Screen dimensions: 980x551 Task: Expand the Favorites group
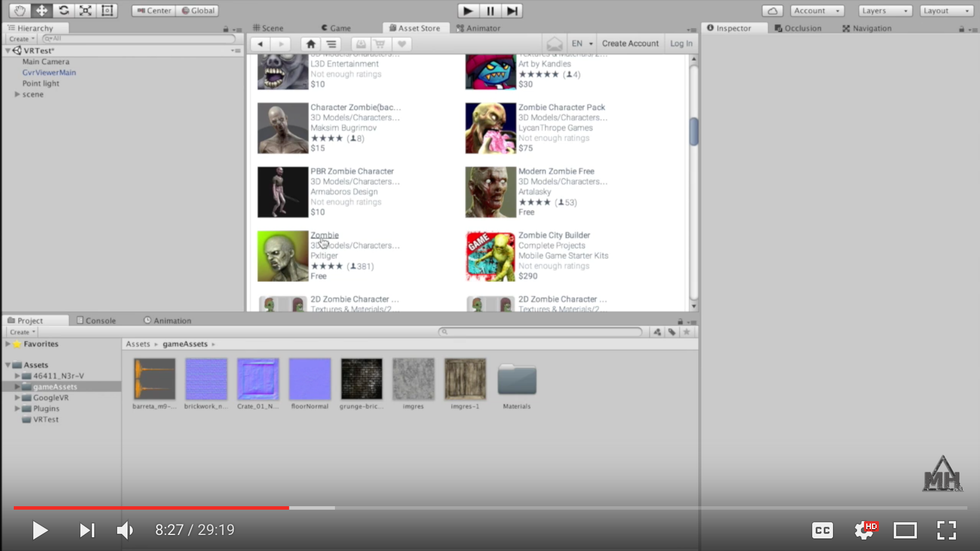pyautogui.click(x=8, y=344)
